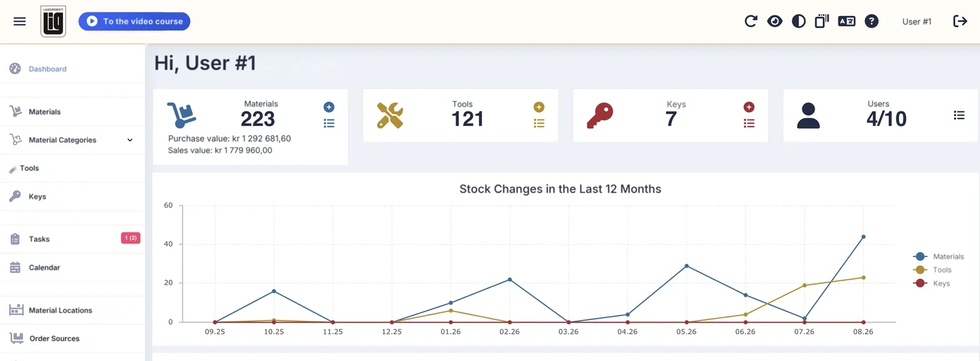Open tools list with gold list icon
The image size is (980, 361).
tap(539, 124)
